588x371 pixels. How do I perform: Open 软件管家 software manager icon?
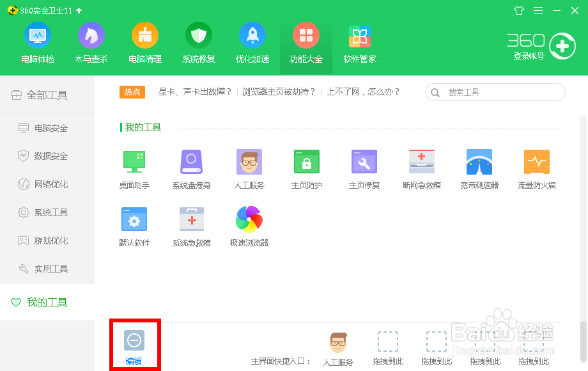click(360, 36)
